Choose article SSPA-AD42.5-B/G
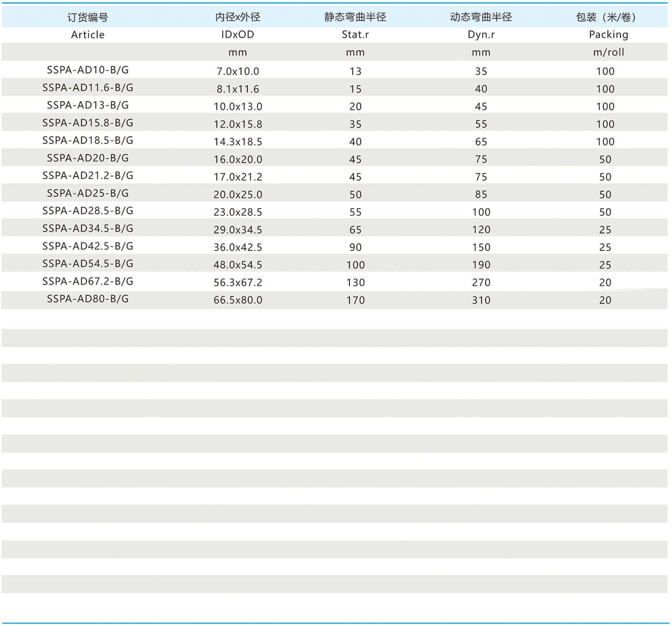The height and width of the screenshot is (625, 672). (x=87, y=246)
